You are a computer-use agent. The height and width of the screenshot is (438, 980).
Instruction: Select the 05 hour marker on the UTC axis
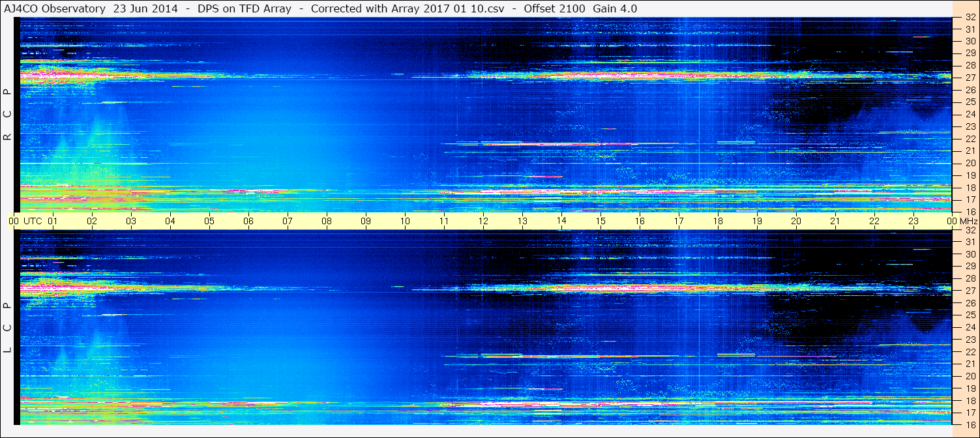coord(209,221)
